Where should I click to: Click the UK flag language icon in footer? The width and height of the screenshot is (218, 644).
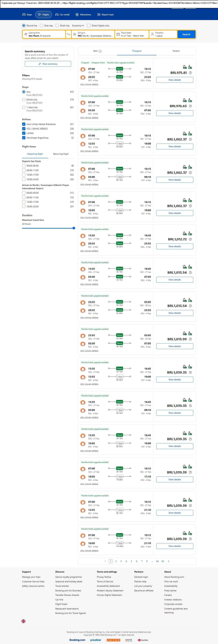(23, 621)
